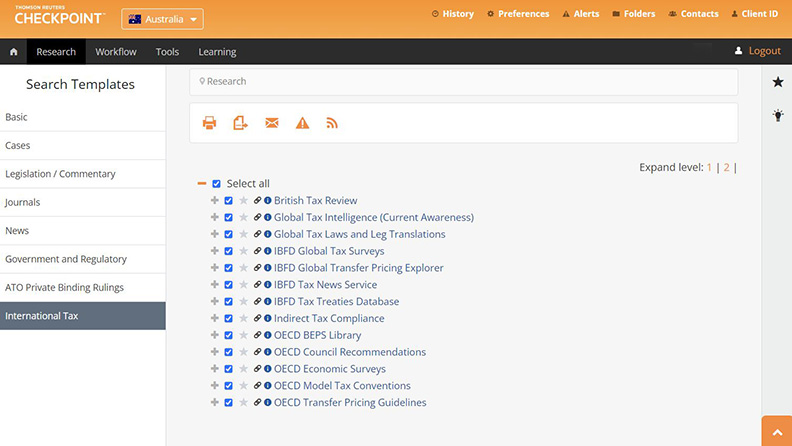
Task: Open the Australia country dropdown
Action: 162,19
